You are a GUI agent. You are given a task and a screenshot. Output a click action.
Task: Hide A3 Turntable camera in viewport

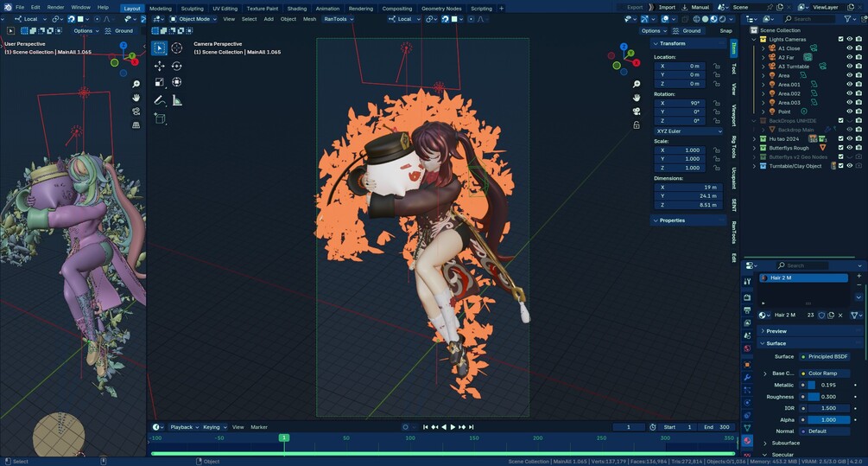coord(850,67)
